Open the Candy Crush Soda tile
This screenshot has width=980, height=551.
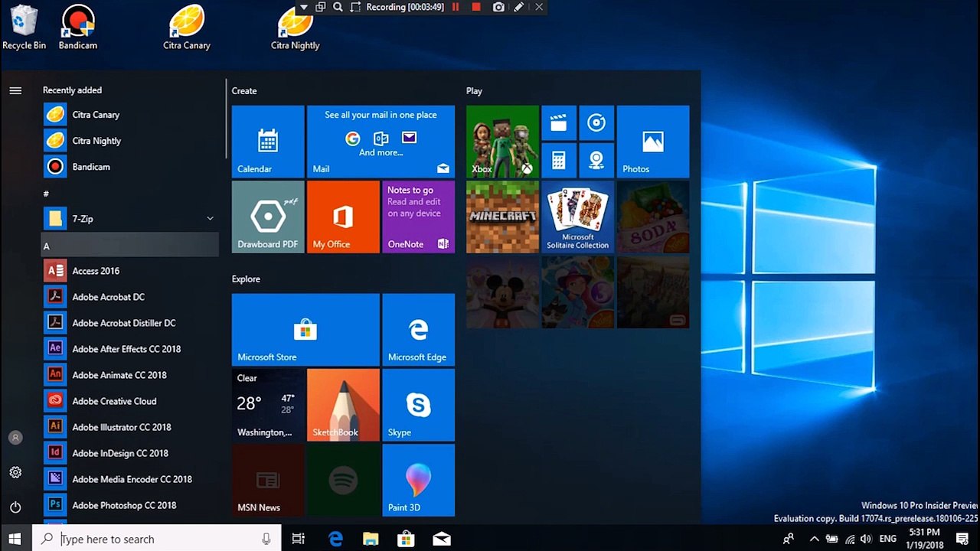click(x=653, y=217)
